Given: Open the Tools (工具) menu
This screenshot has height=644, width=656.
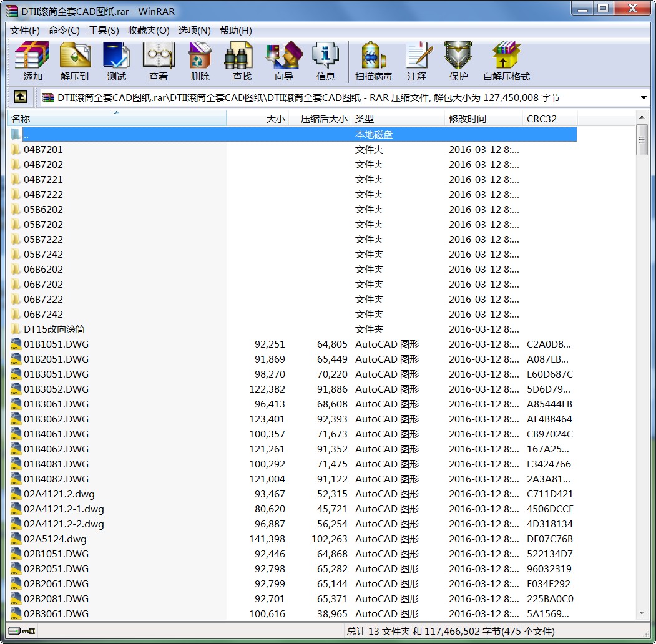Looking at the screenshot, I should tap(104, 30).
